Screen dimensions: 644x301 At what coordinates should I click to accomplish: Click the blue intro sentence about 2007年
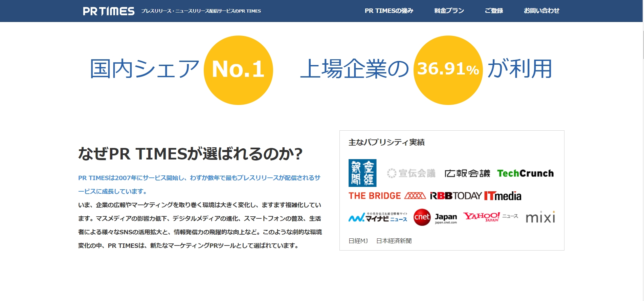(x=199, y=185)
